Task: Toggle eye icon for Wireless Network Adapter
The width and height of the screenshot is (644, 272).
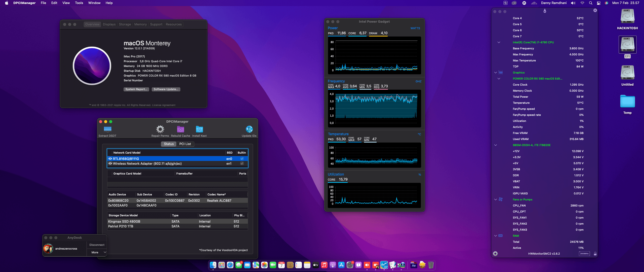Action: [110, 163]
